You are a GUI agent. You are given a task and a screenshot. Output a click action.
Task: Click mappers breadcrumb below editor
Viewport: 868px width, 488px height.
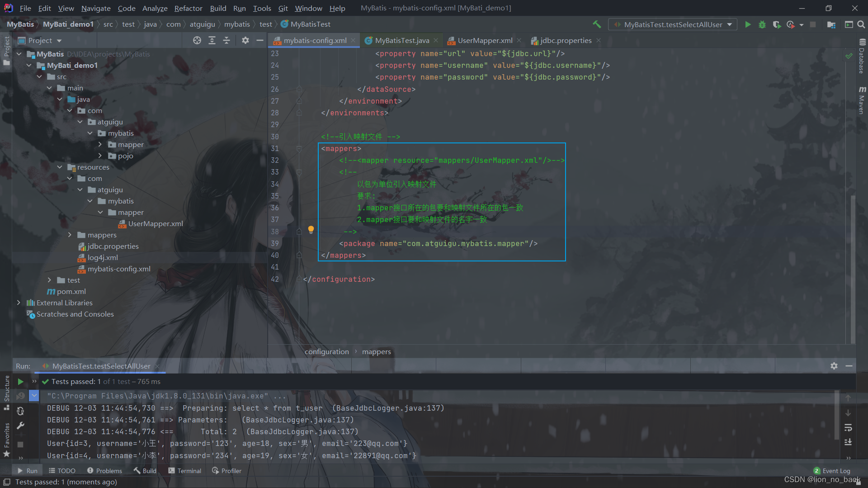point(376,351)
